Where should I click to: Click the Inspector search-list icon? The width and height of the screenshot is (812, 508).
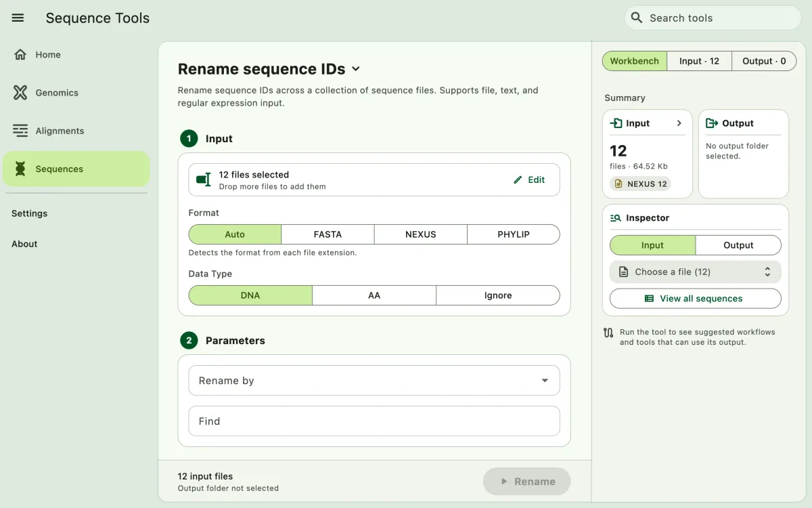tap(616, 218)
